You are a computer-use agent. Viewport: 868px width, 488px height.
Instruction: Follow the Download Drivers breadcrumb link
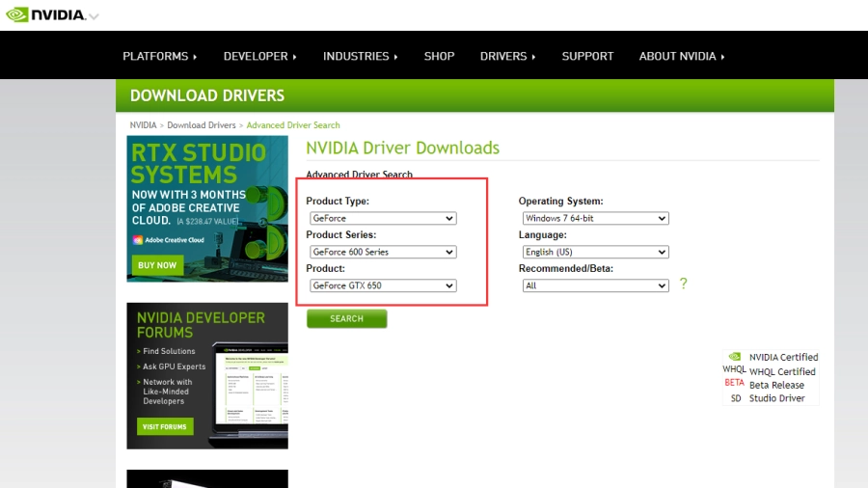(x=201, y=125)
